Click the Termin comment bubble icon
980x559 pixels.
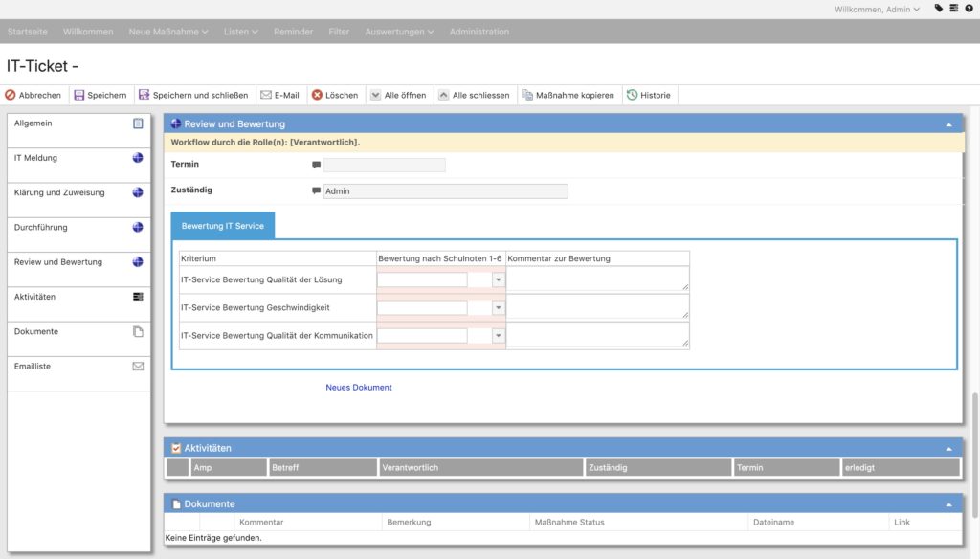coord(316,165)
